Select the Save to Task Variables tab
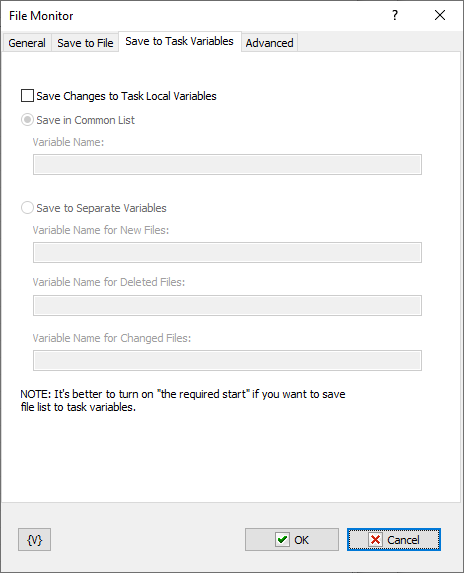 point(179,41)
